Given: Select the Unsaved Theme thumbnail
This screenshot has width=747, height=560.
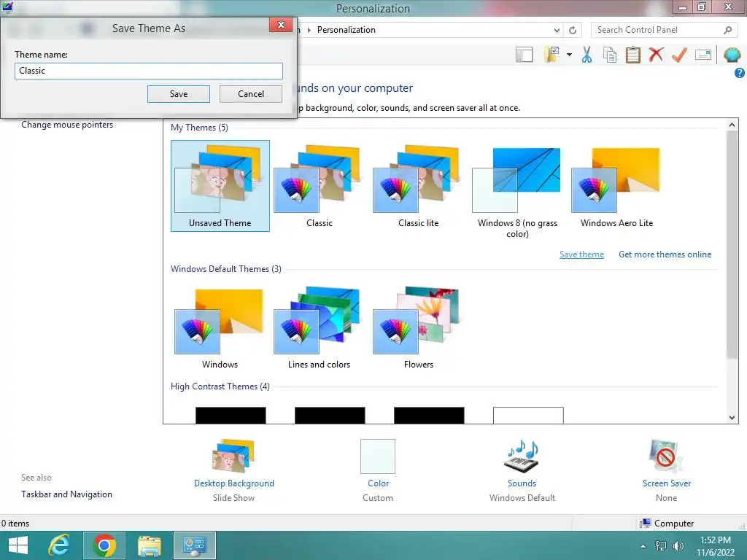Looking at the screenshot, I should (220, 186).
